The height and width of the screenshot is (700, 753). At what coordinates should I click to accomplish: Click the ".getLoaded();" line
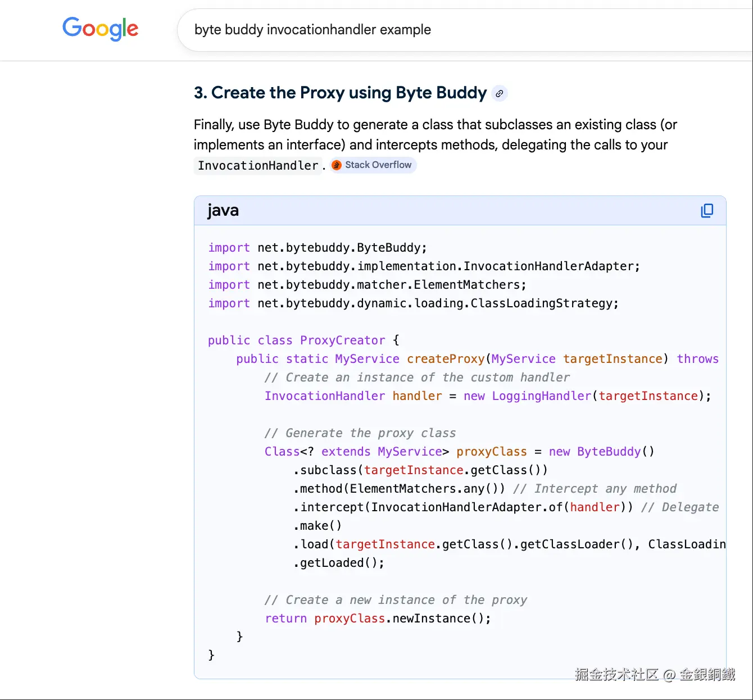coord(339,563)
